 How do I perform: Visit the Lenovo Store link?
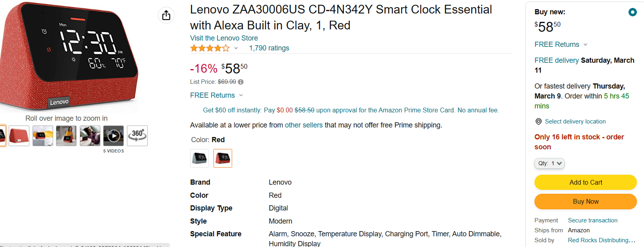(x=224, y=38)
